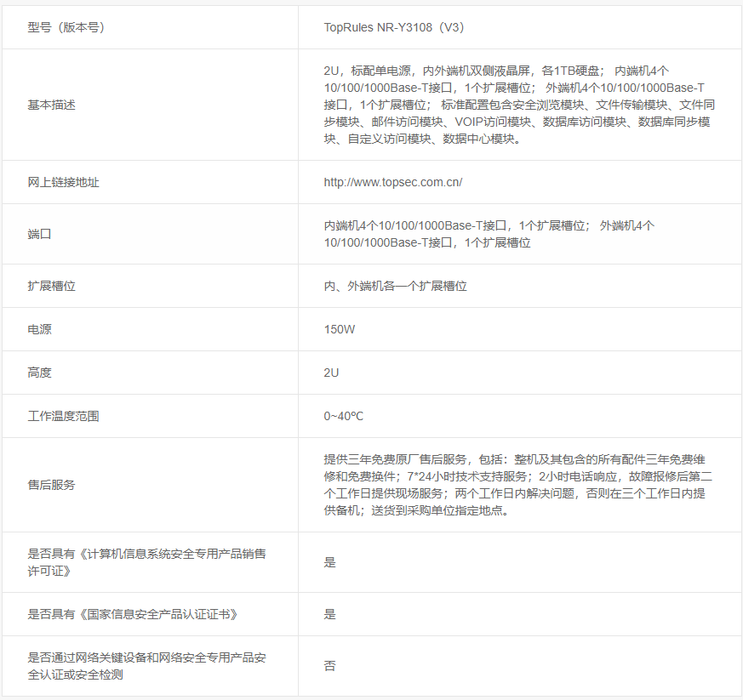
Task: Select the 是 value for the 销售许可证 row
Action: (x=330, y=562)
